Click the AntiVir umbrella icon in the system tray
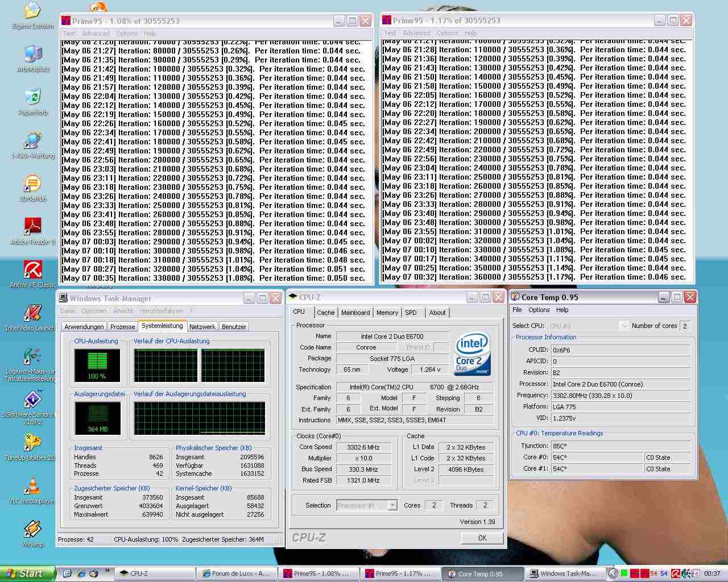Viewport: 728px width, 582px height. [676, 573]
